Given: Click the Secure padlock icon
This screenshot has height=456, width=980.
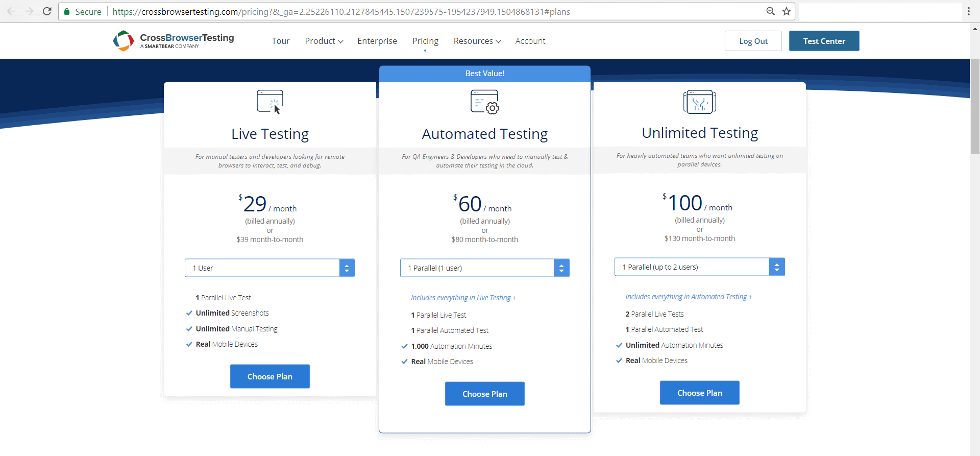Looking at the screenshot, I should click(66, 11).
